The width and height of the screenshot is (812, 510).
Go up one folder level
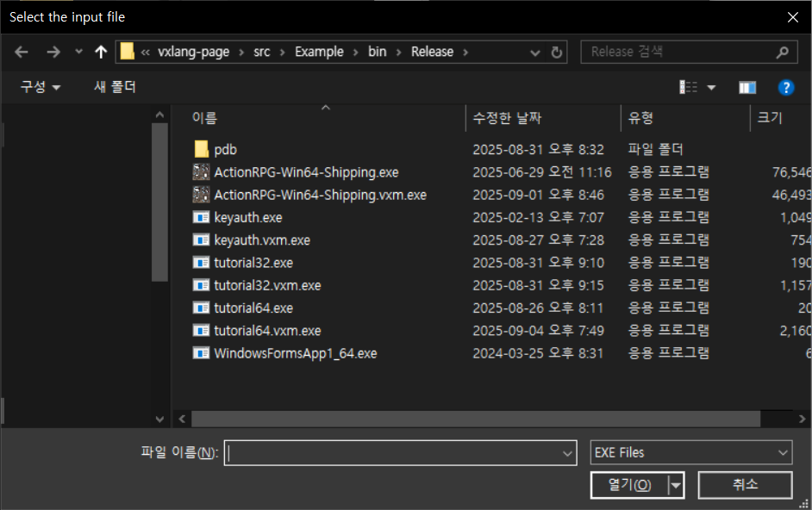click(x=101, y=52)
